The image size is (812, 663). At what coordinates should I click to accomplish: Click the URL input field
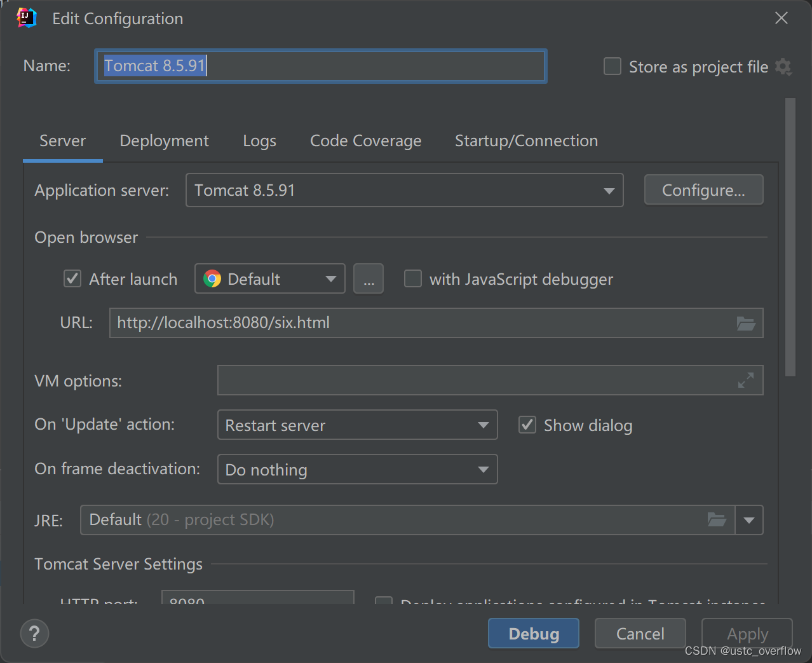[436, 323]
